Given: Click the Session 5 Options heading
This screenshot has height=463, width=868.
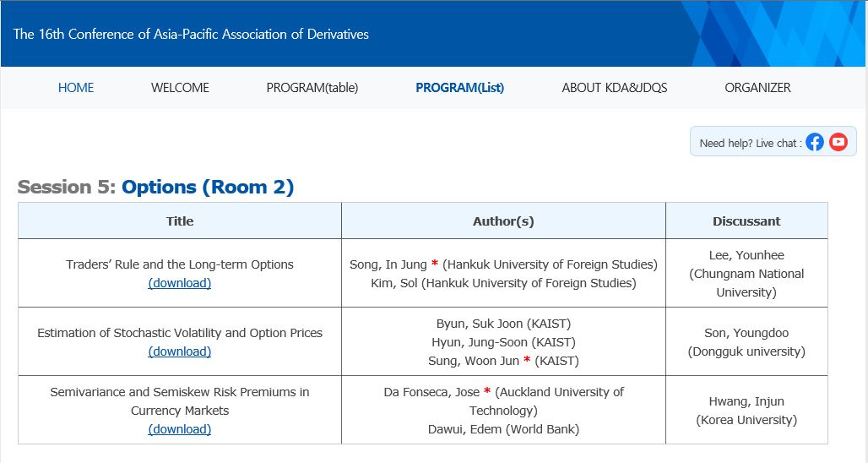Looking at the screenshot, I should click(155, 187).
